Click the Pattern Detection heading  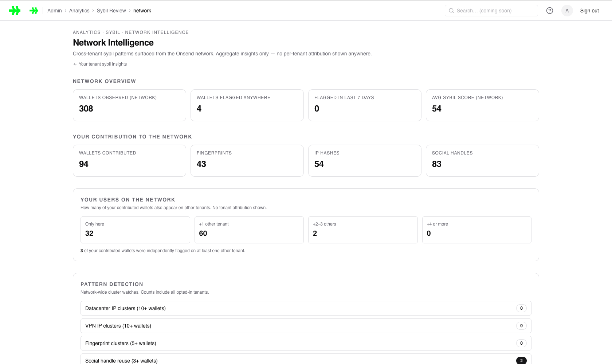(x=112, y=284)
